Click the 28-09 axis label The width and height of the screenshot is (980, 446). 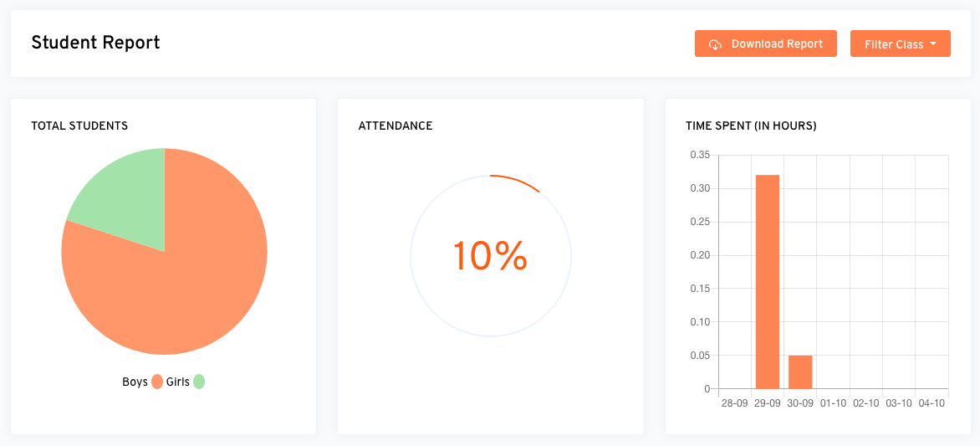click(735, 403)
